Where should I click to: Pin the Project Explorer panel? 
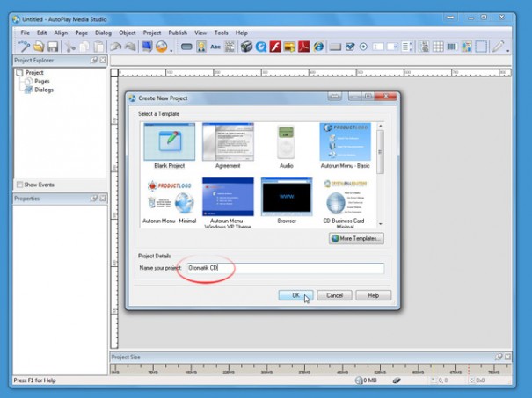pyautogui.click(x=94, y=60)
